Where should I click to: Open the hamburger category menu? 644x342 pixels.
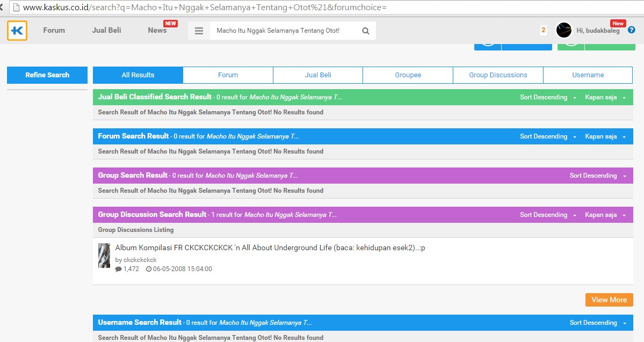[199, 31]
